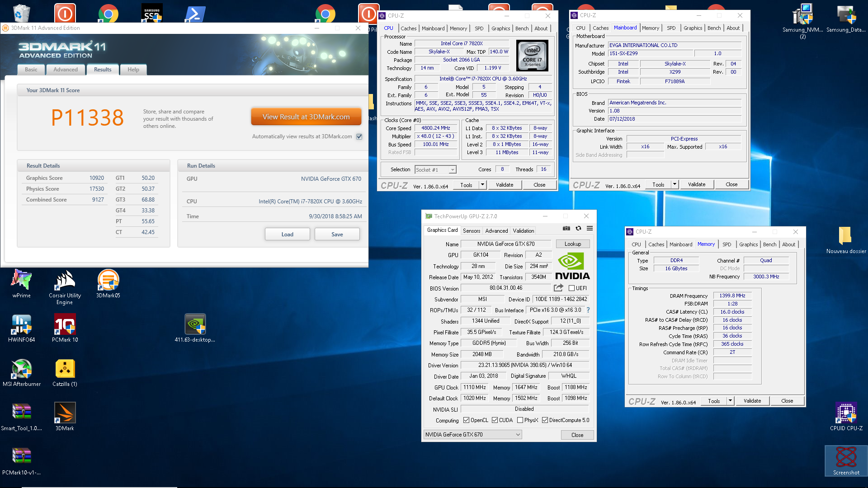The height and width of the screenshot is (488, 868).
Task: Click the P11338 score text
Action: pos(87,118)
